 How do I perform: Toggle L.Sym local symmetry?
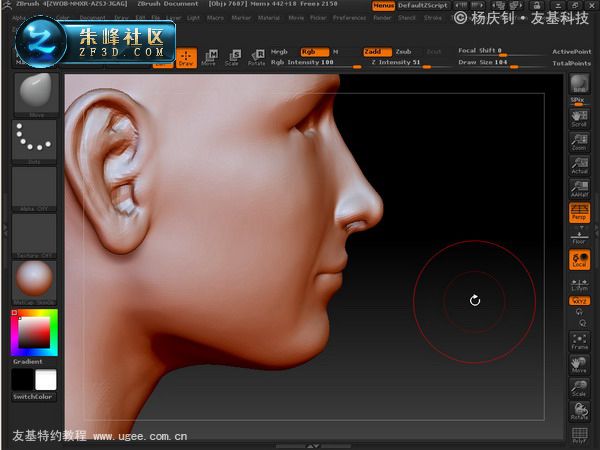[x=579, y=285]
